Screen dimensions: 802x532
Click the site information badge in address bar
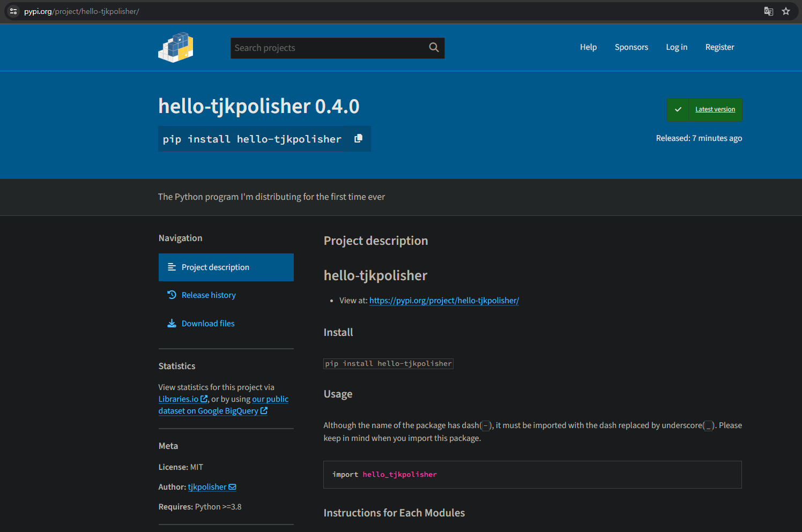point(13,11)
